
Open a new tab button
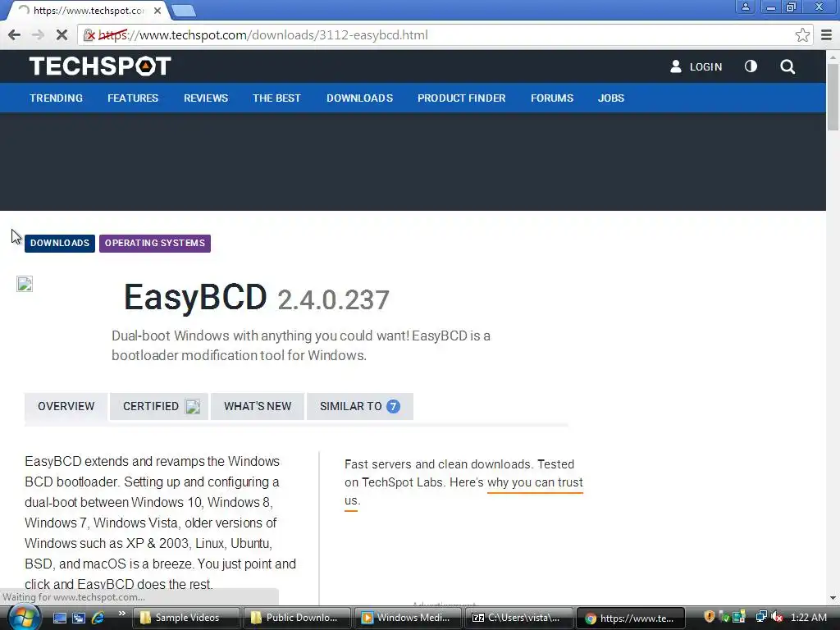[184, 11]
